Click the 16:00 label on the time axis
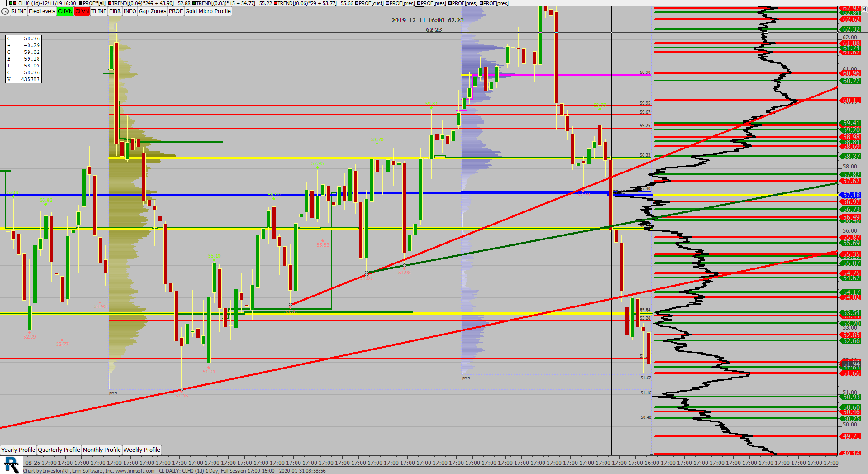Viewport: 868px width, 474px height. tap(652, 463)
